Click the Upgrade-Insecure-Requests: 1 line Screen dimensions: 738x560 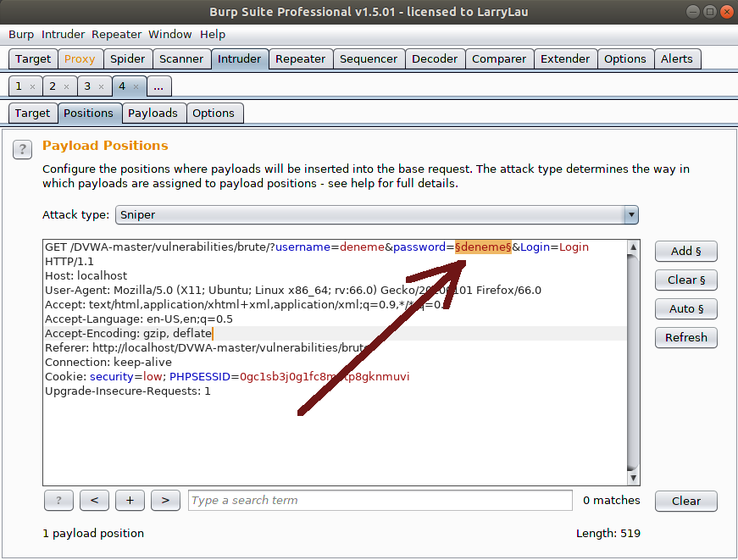[x=128, y=391]
